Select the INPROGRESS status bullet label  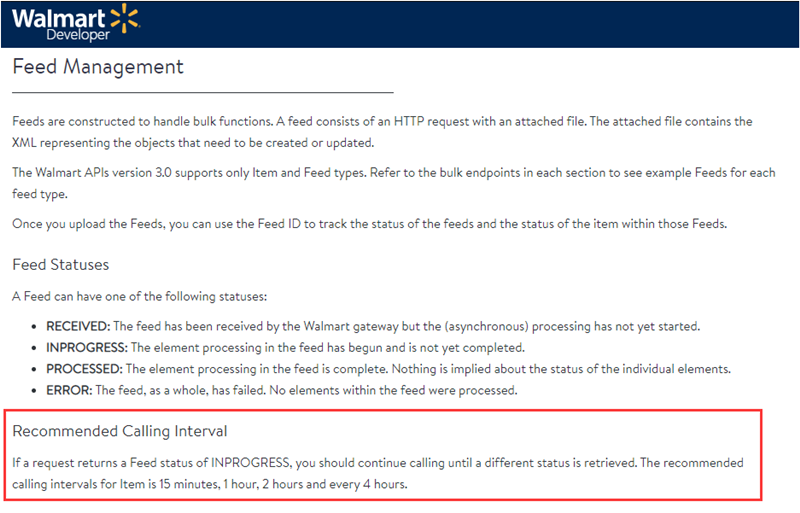[84, 347]
